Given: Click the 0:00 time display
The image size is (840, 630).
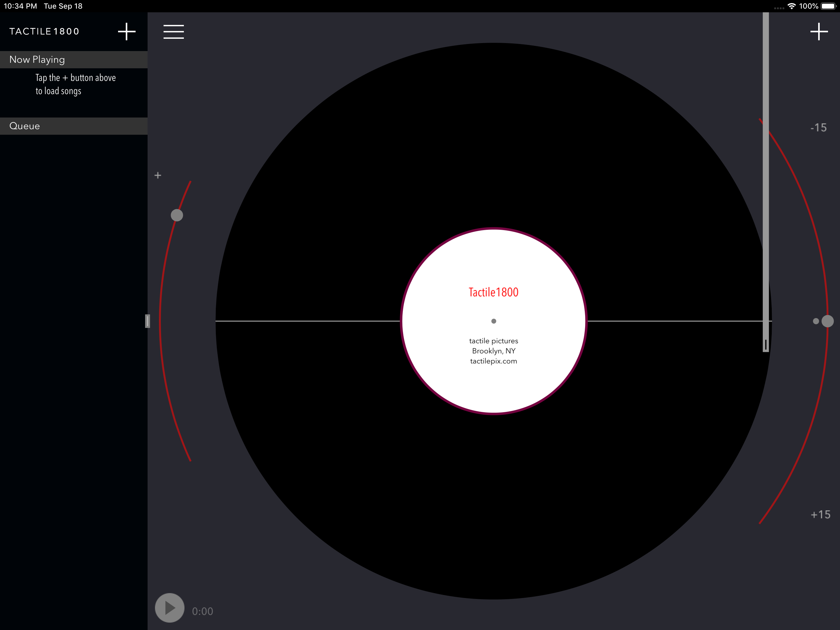Looking at the screenshot, I should [x=202, y=611].
